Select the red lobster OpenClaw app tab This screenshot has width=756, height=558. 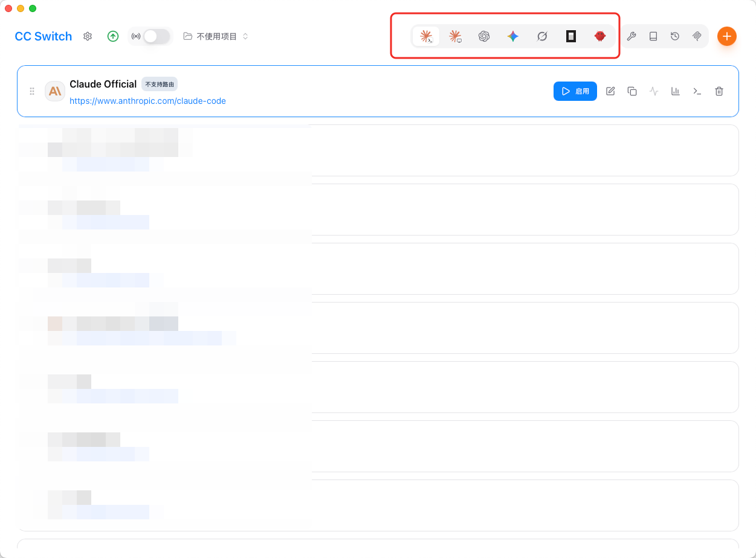(599, 36)
